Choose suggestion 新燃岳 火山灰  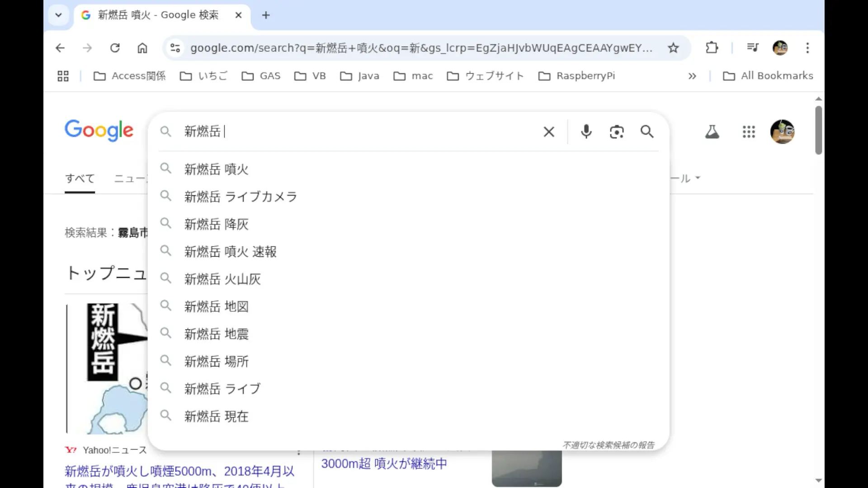click(x=408, y=279)
